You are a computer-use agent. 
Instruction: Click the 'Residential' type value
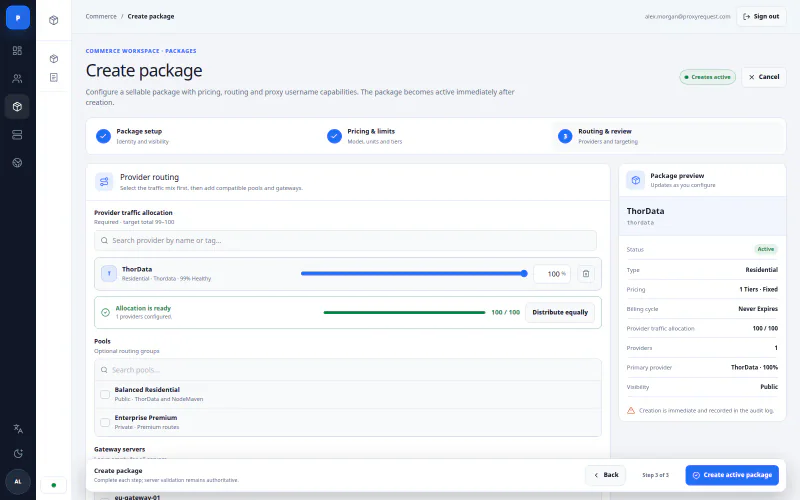coord(761,270)
